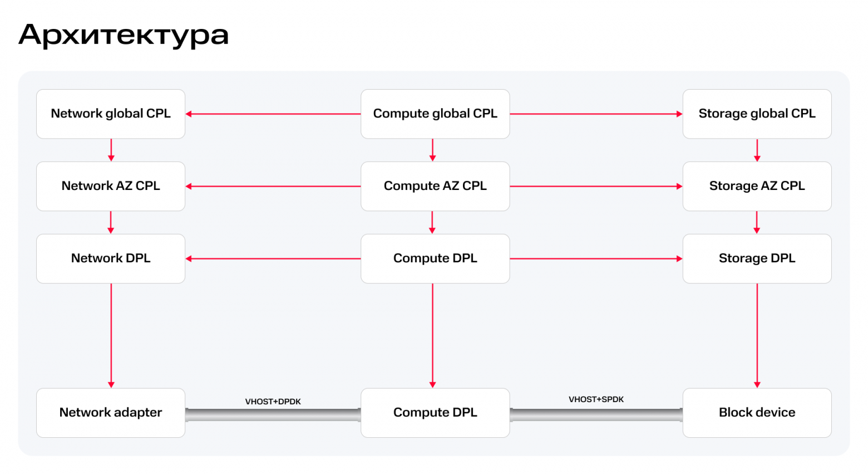The width and height of the screenshot is (868, 474).
Task: Select the gray pipe under VHOST+DPDK
Action: (x=273, y=415)
